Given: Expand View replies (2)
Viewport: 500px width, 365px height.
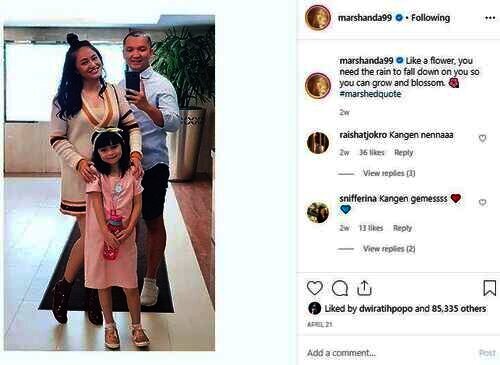Looking at the screenshot, I should pos(389,249).
